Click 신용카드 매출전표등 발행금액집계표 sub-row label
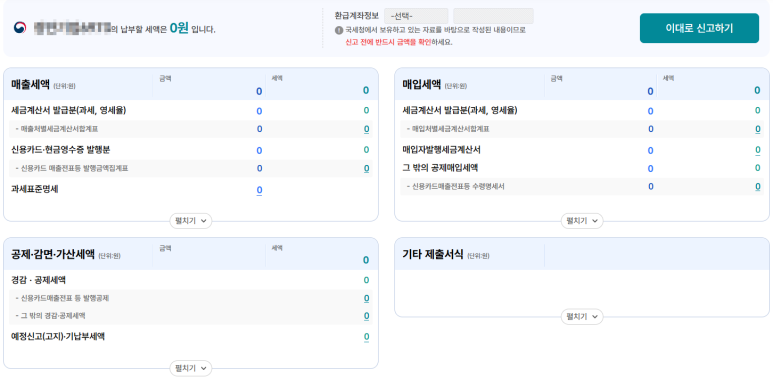773x379 pixels. [74, 169]
